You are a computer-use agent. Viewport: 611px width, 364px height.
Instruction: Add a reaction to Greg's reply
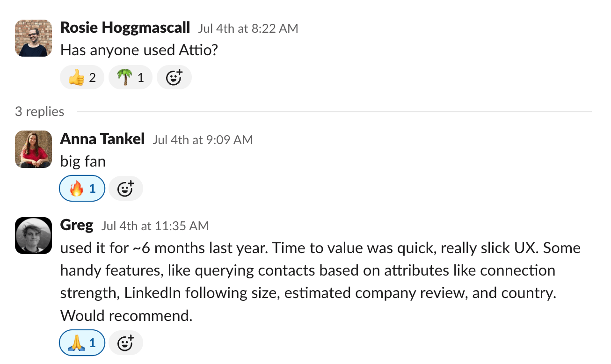tap(125, 343)
